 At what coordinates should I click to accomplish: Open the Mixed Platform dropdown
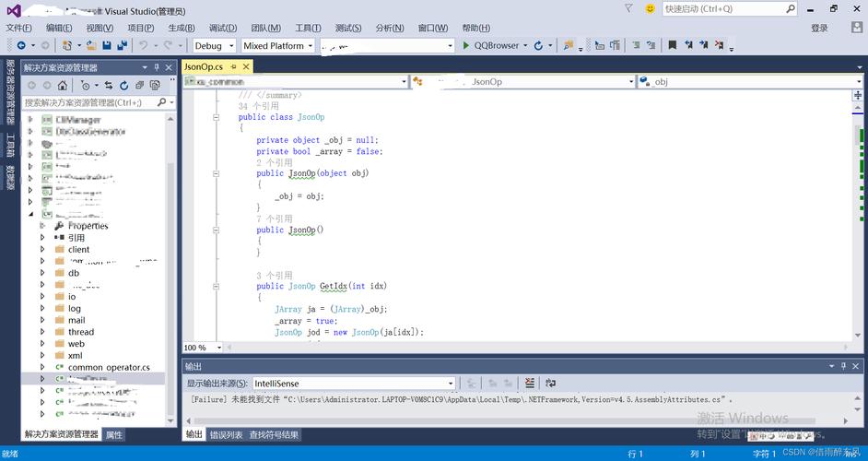pos(311,46)
